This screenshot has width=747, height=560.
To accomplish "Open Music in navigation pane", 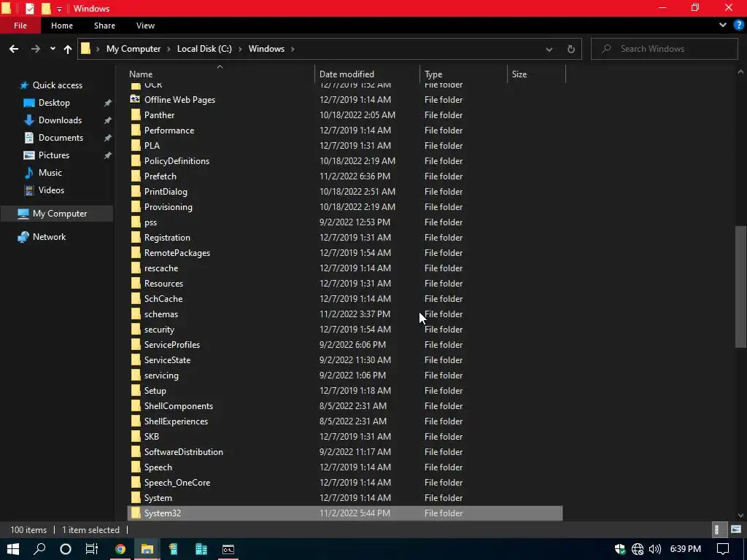I will (50, 173).
